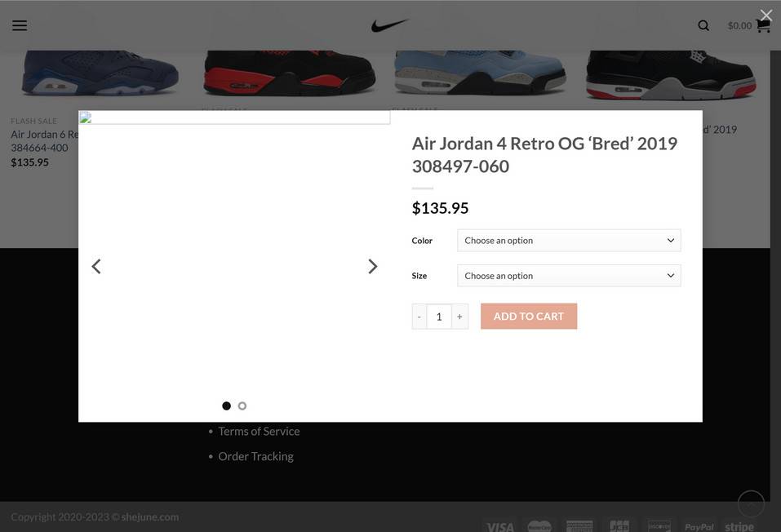Open Order Tracking link

click(x=255, y=456)
